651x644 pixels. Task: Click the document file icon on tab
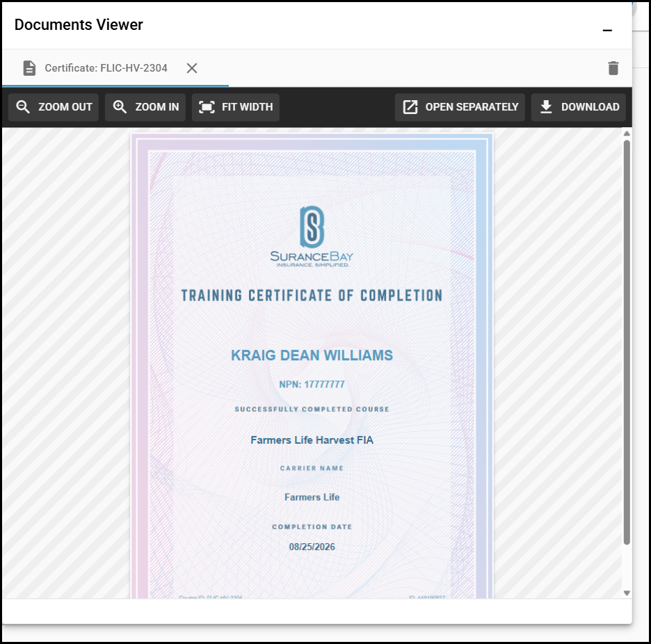[x=29, y=68]
